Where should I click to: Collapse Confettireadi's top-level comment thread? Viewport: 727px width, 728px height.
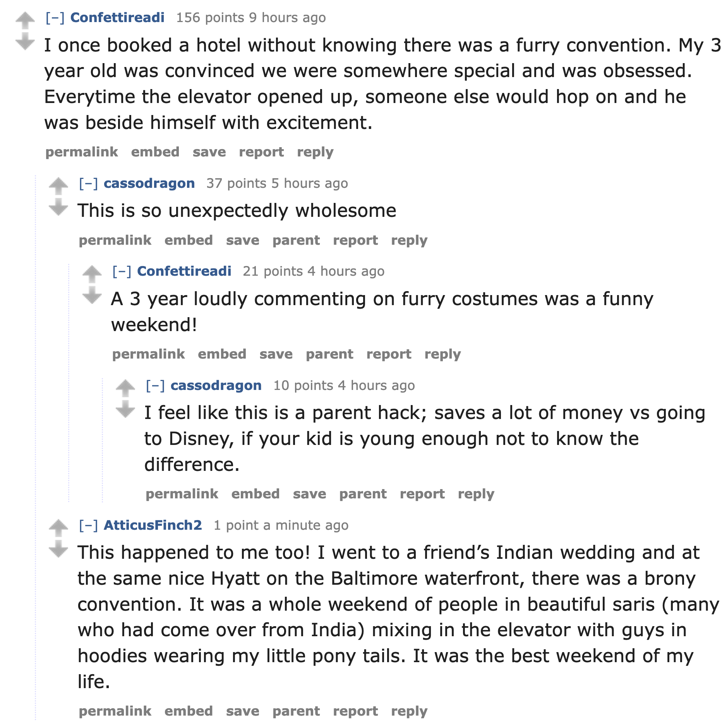tap(55, 18)
